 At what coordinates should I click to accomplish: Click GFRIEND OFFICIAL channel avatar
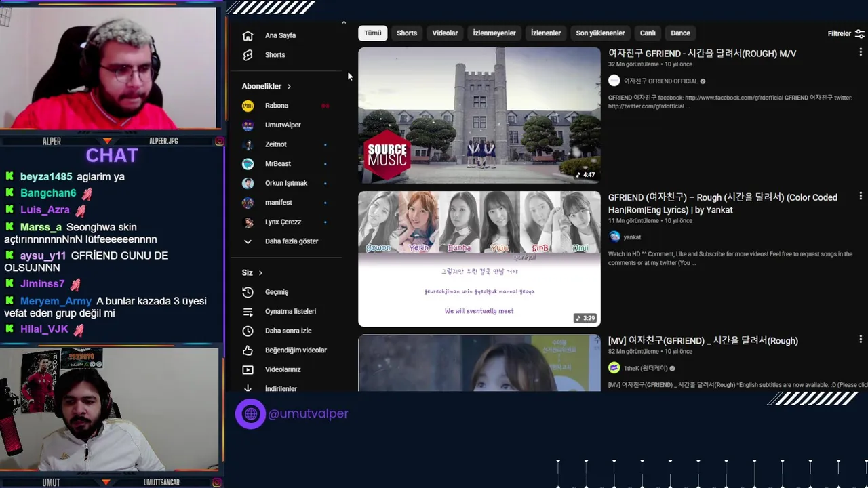point(614,81)
